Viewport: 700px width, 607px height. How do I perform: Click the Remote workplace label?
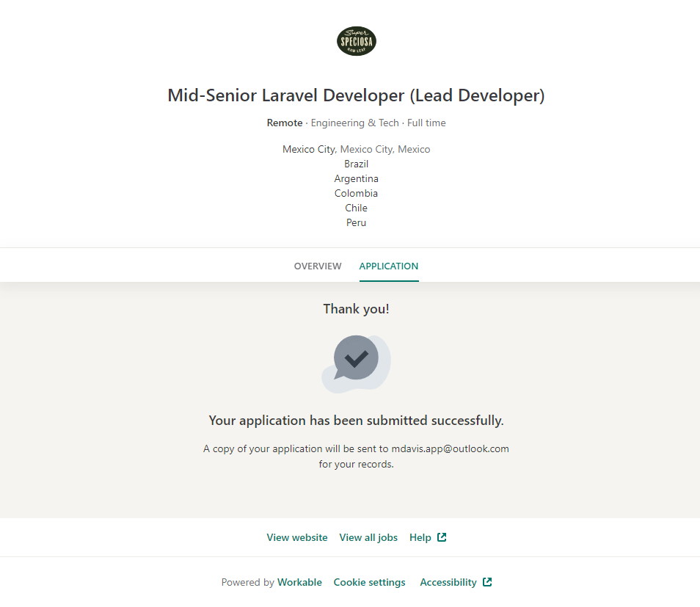[x=284, y=123]
